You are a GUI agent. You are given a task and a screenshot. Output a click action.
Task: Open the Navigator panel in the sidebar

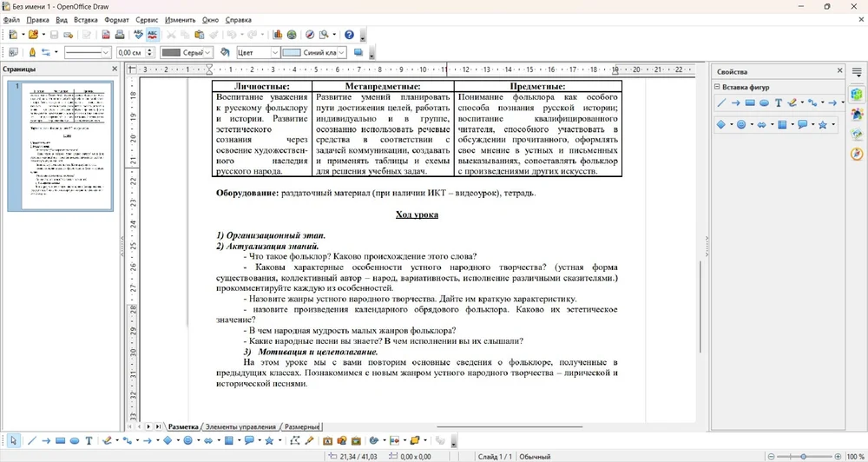pyautogui.click(x=857, y=154)
